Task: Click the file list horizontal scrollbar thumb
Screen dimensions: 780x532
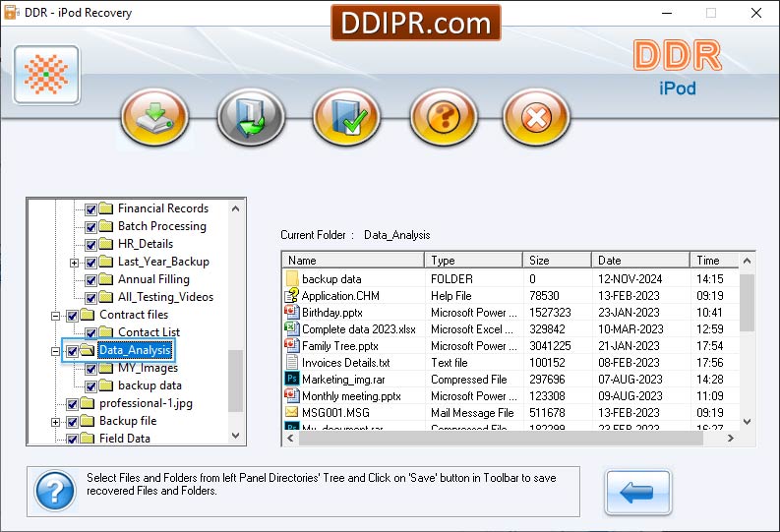Action: point(501,438)
